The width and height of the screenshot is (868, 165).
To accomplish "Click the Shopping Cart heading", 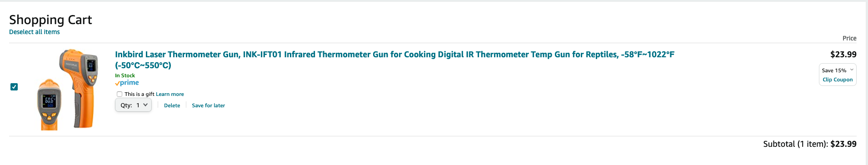I will click(50, 20).
